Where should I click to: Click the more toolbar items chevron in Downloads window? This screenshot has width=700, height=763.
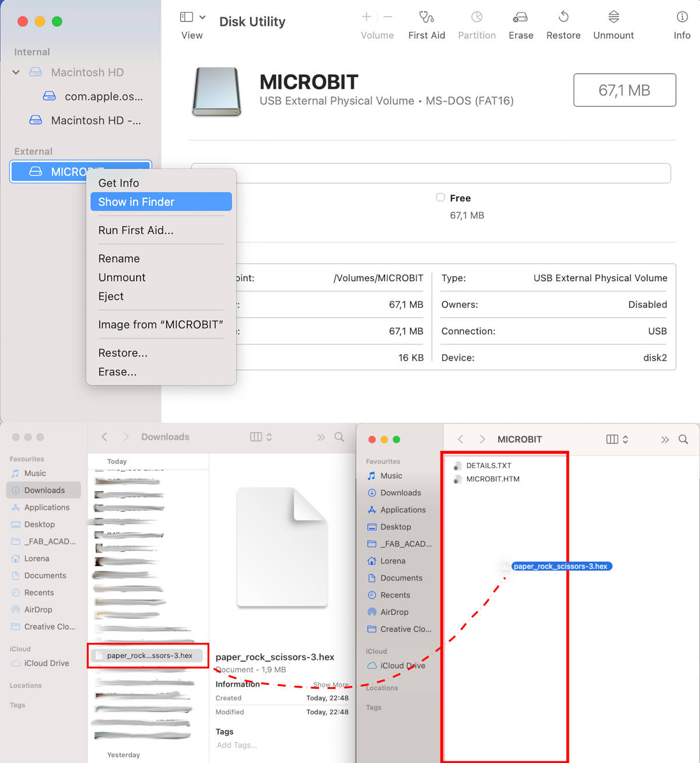coord(320,437)
